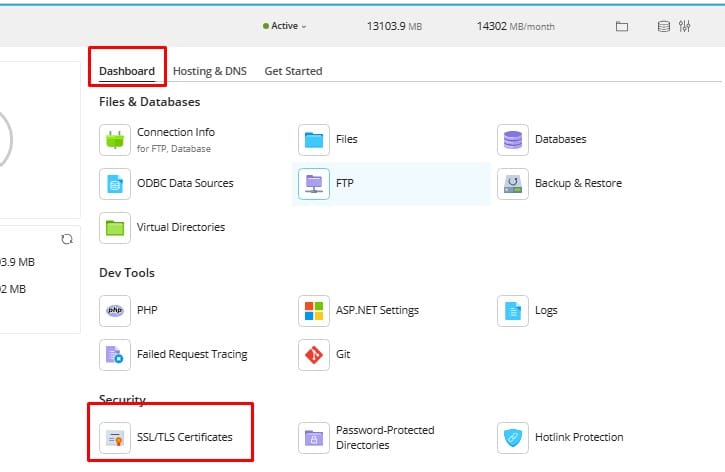Open the ASP.NET Settings link

377,311
